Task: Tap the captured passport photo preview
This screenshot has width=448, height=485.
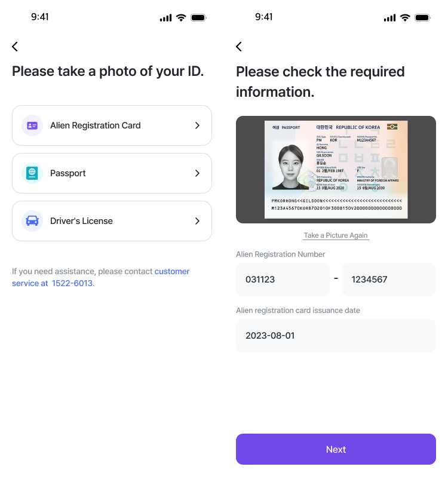Action: [336, 170]
